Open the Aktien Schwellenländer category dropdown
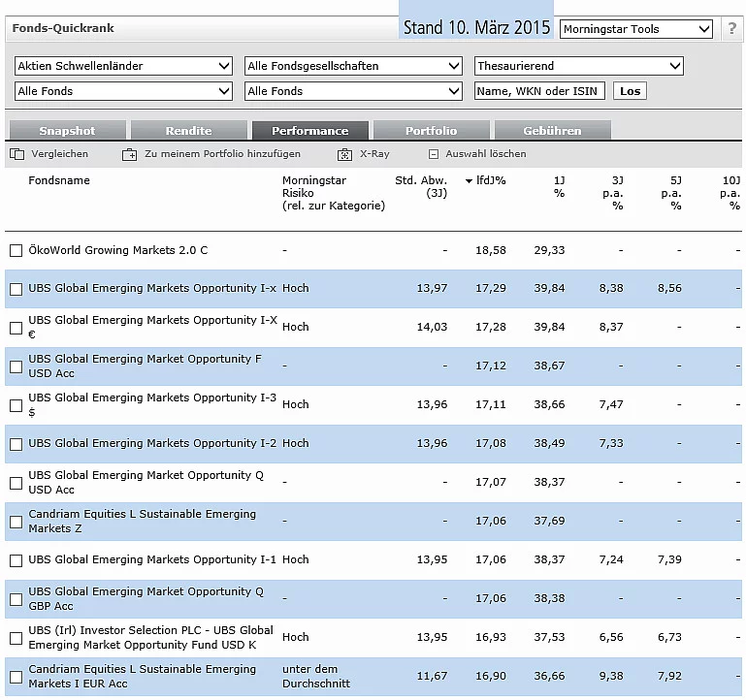746x700 pixels. [123, 66]
